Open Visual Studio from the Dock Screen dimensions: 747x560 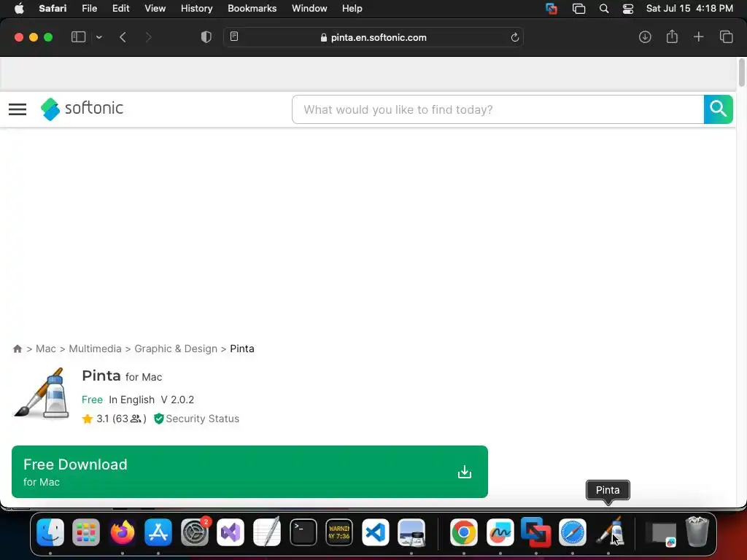point(231,532)
